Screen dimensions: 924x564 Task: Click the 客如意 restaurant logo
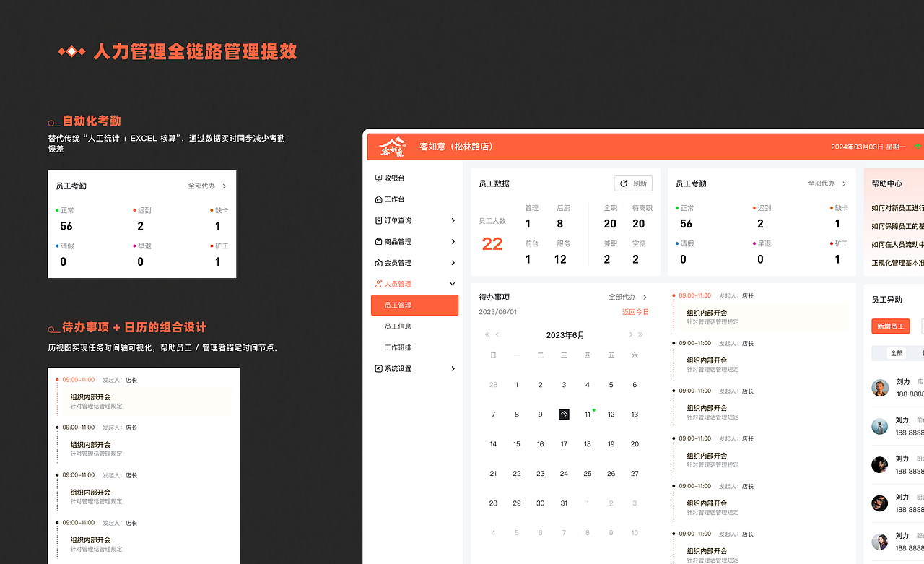point(393,147)
